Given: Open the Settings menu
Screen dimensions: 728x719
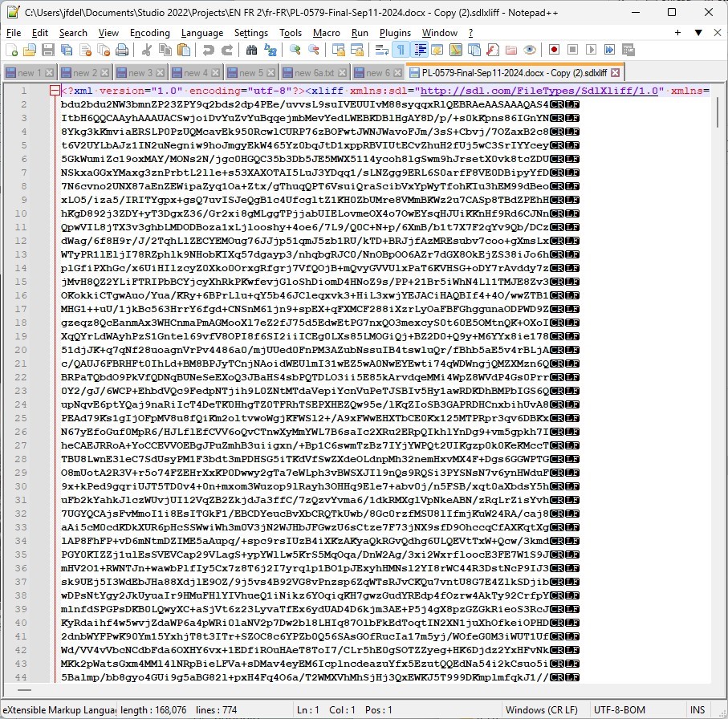Looking at the screenshot, I should tap(250, 32).
